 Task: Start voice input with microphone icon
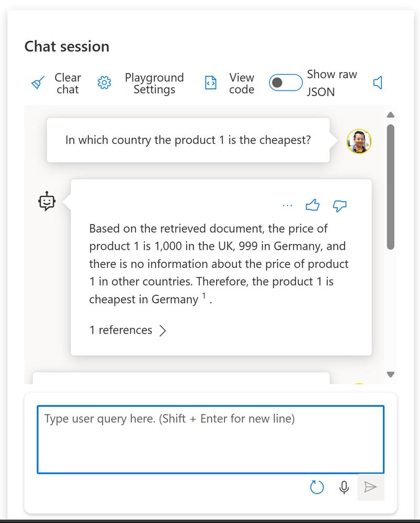point(344,487)
